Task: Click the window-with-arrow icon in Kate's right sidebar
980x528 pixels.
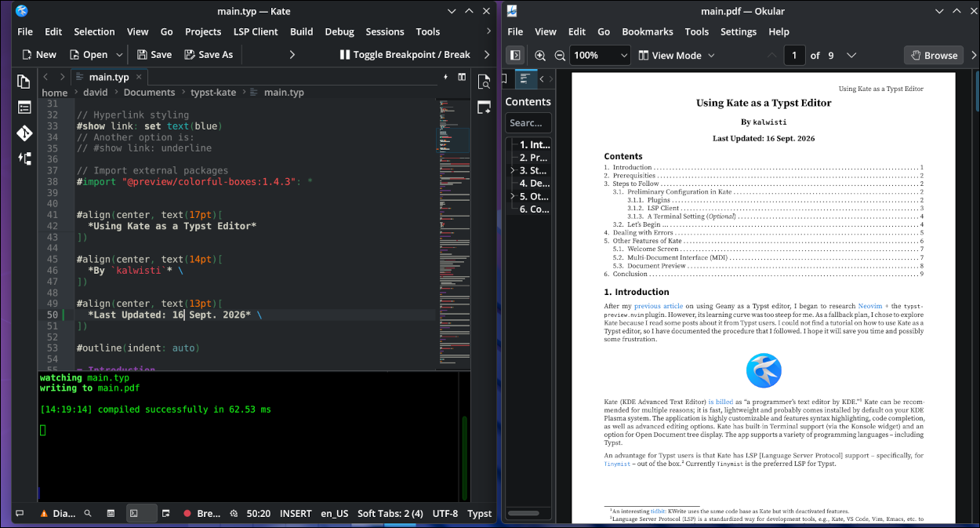Action: (x=484, y=107)
